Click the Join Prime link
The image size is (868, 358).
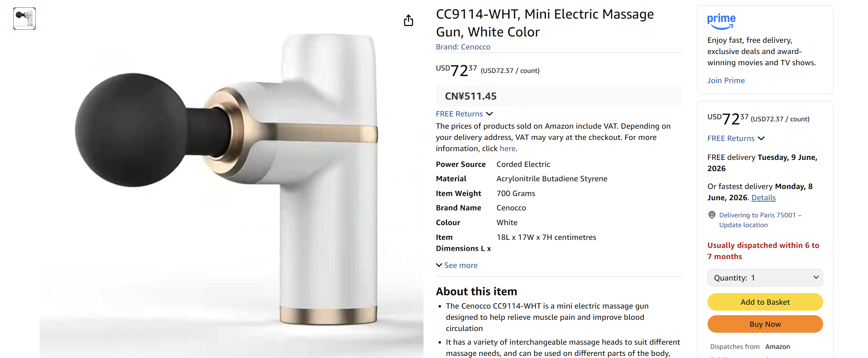click(726, 81)
